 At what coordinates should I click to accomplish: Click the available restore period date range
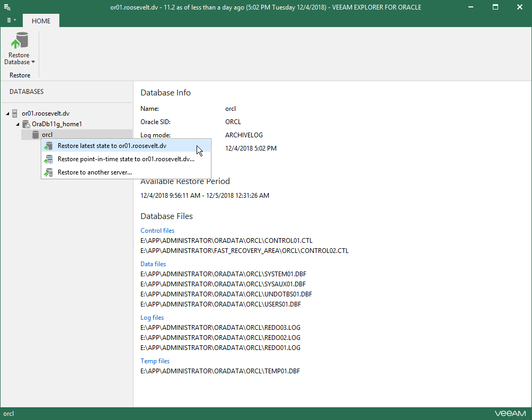tap(205, 196)
